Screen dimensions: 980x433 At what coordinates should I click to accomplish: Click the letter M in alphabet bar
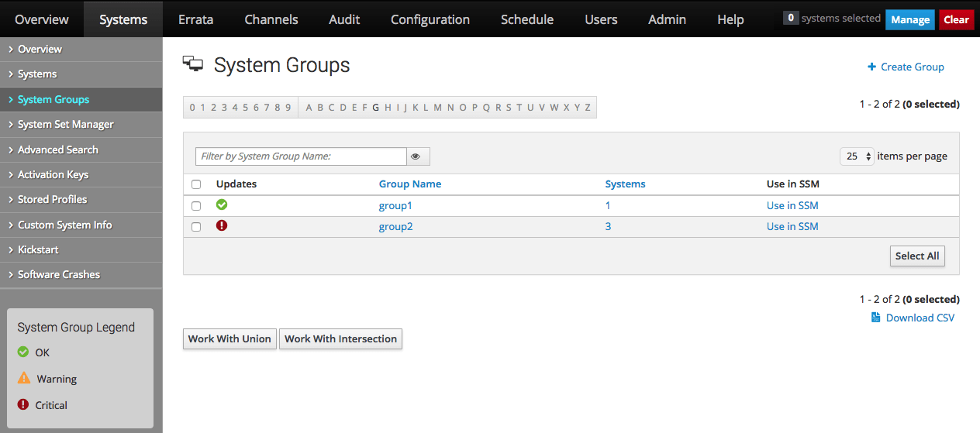point(437,108)
